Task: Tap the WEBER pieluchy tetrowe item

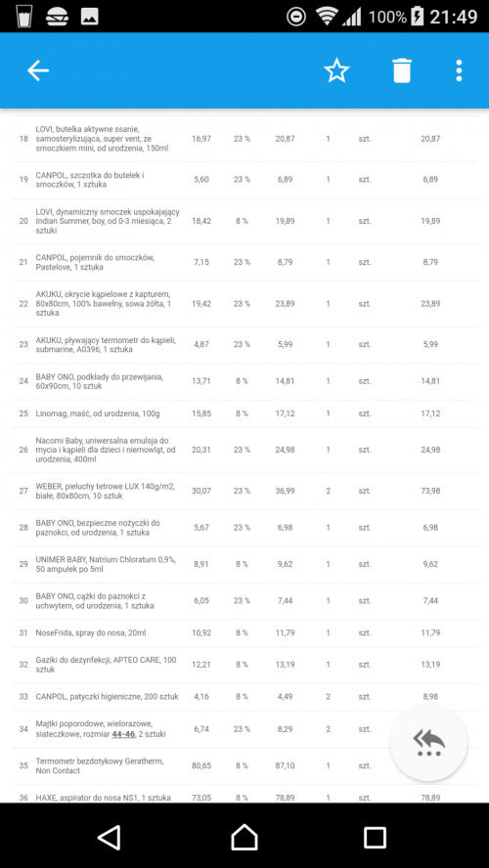Action: pos(106,491)
